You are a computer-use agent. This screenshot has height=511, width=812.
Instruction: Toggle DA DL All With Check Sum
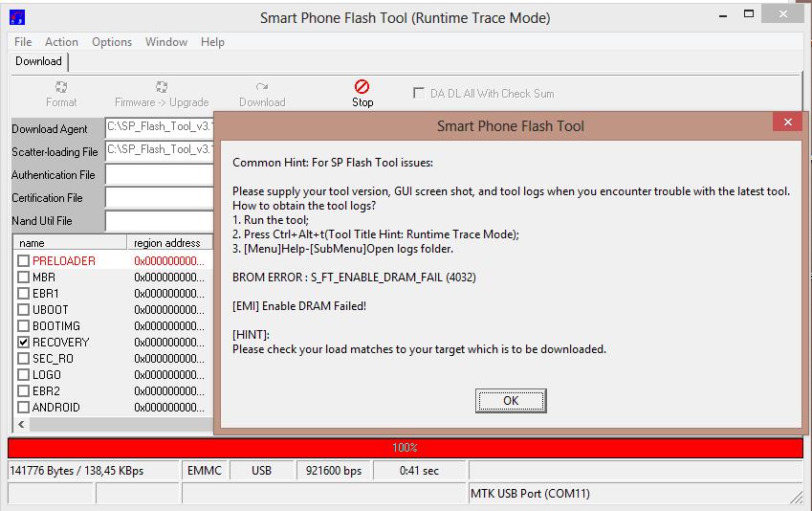(418, 93)
